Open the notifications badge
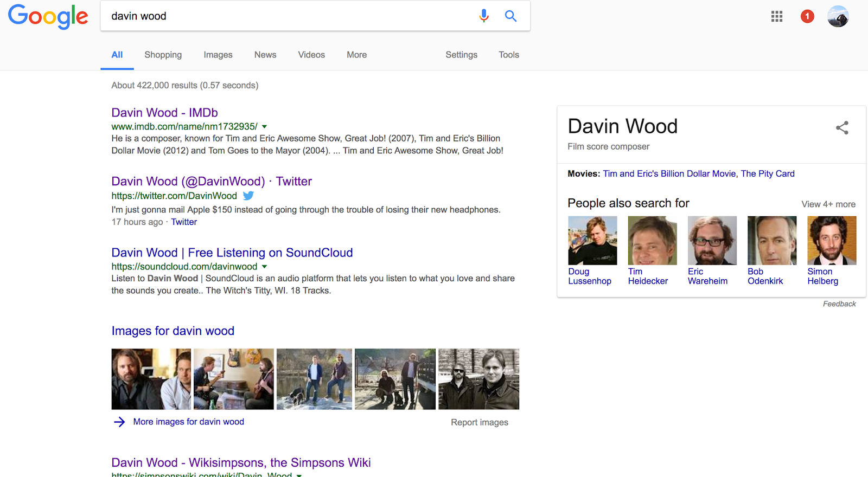Screen dimensions: 868x477 [x=807, y=16]
